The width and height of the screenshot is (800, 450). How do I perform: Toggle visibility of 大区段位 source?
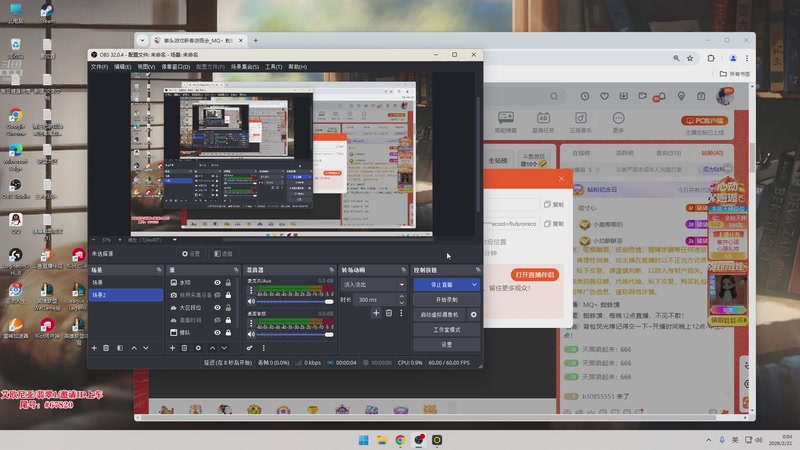pyautogui.click(x=217, y=308)
